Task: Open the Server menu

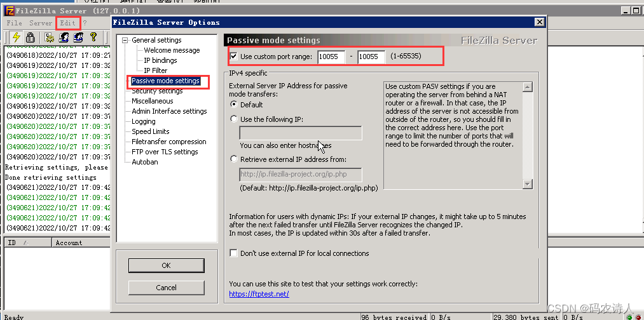Action: (x=41, y=23)
